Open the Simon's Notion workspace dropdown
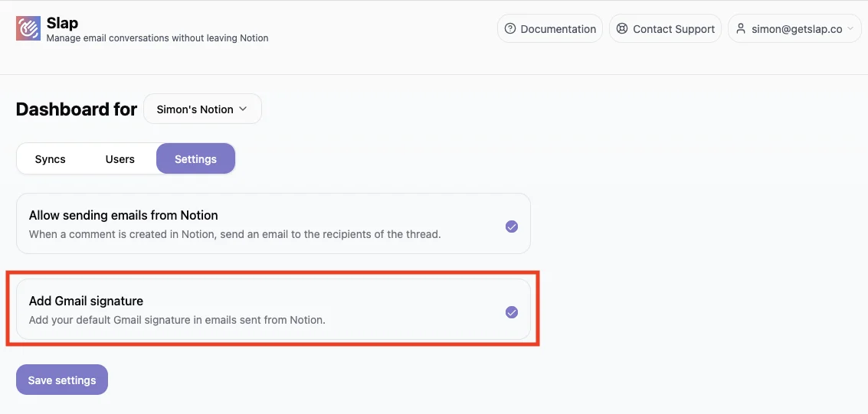The image size is (868, 414). pyautogui.click(x=202, y=109)
